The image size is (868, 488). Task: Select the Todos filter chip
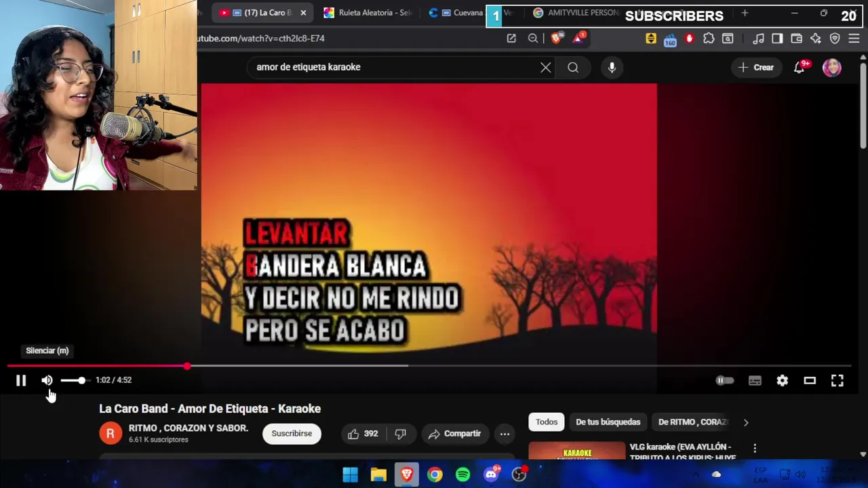point(547,422)
